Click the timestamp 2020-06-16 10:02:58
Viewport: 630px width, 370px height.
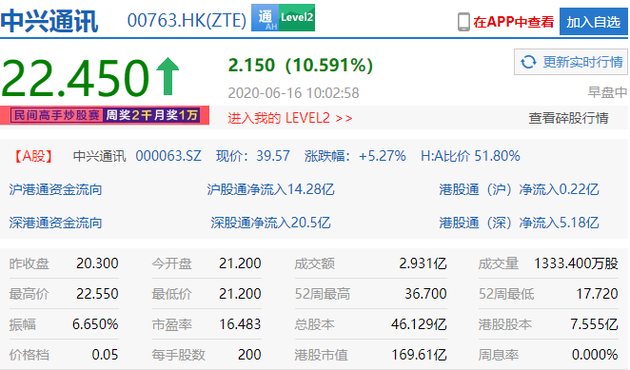[x=293, y=93]
